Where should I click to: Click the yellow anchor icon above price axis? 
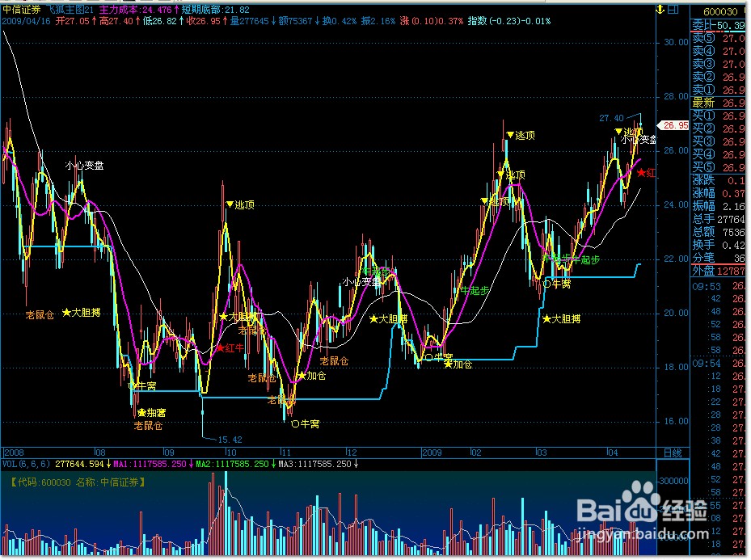point(660,10)
